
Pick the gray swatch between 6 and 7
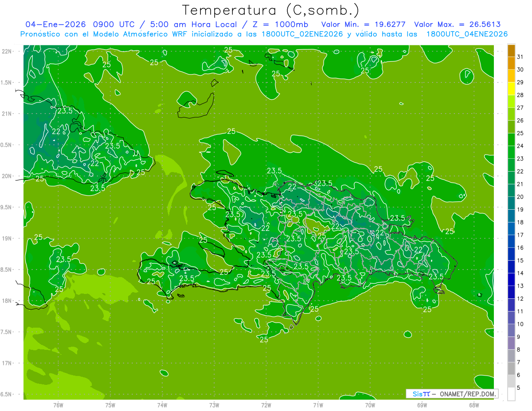(x=511, y=368)
